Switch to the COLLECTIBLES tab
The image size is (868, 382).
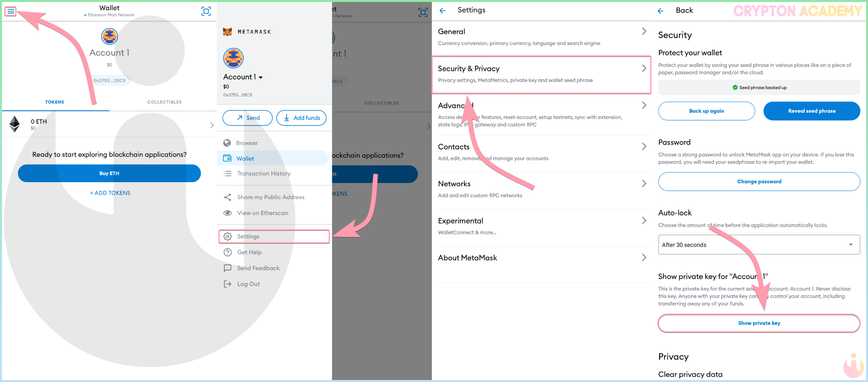(x=164, y=102)
